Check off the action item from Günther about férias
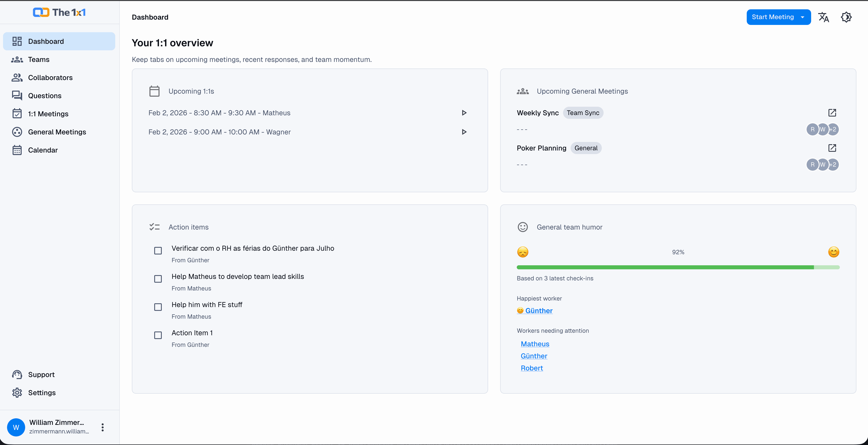Screen dimensions: 868x445 click(x=158, y=251)
